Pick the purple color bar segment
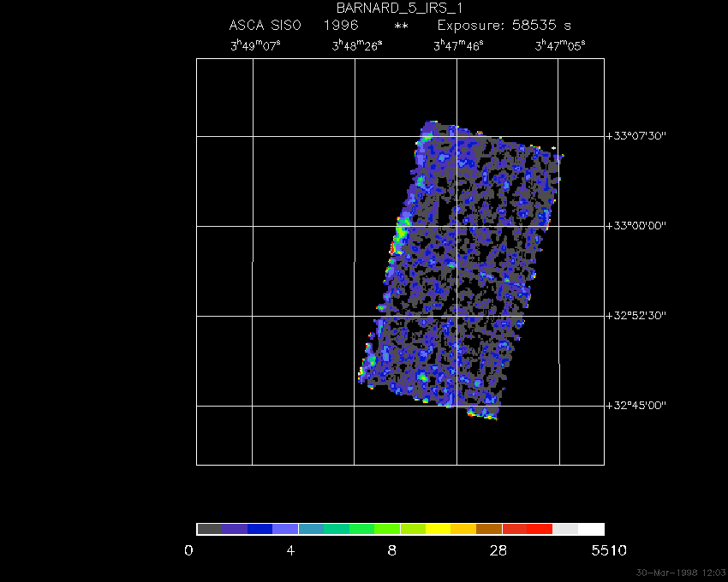The width and height of the screenshot is (728, 582). [235, 529]
